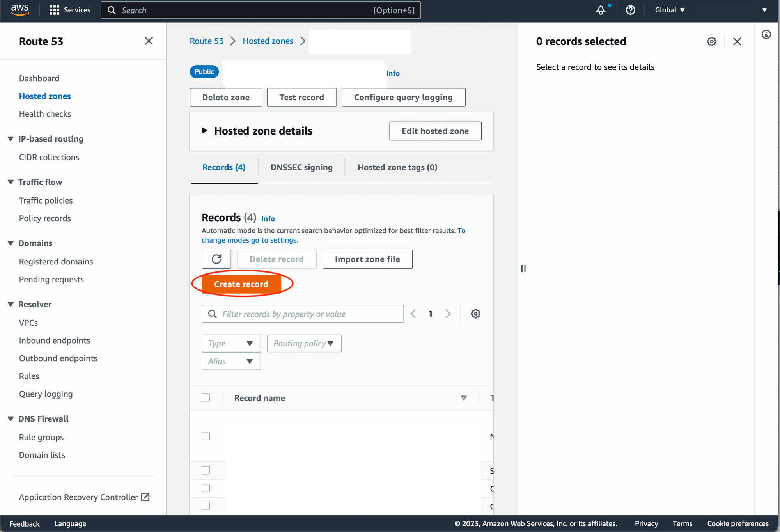Sort by Record name column arrow
Image resolution: width=780 pixels, height=532 pixels.
464,398
